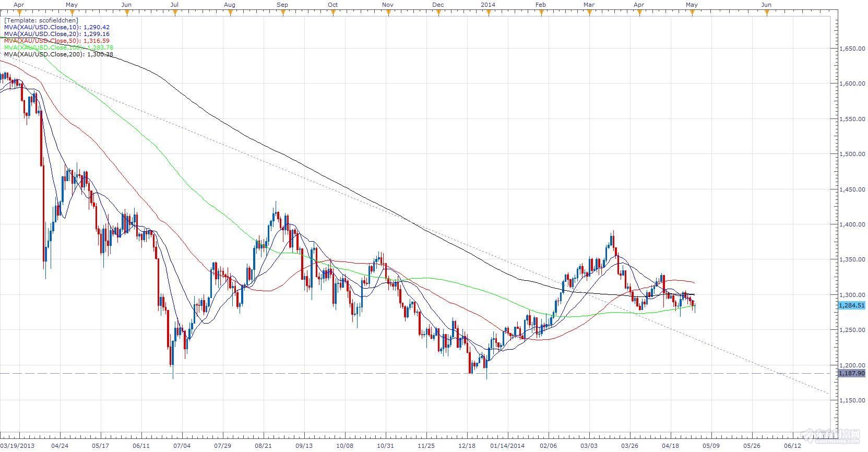The image size is (868, 452).
Task: Click the orange marker under 2014
Action: point(489,13)
